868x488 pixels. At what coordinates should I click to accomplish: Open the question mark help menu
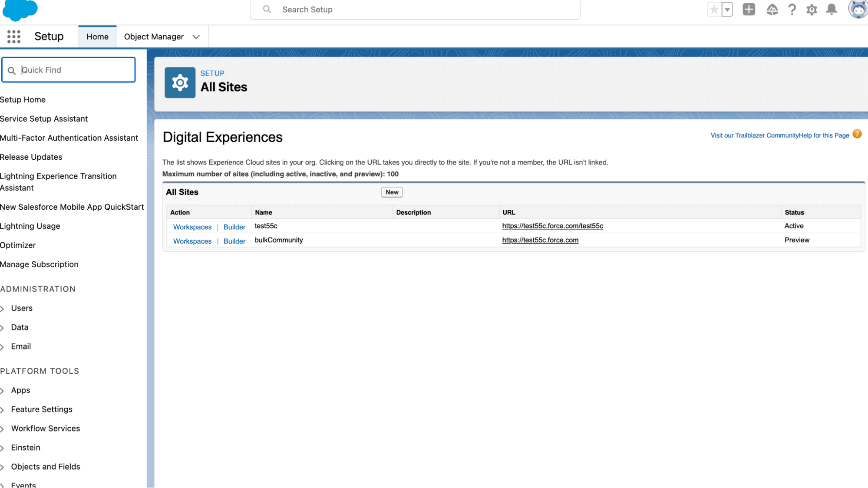pos(792,10)
